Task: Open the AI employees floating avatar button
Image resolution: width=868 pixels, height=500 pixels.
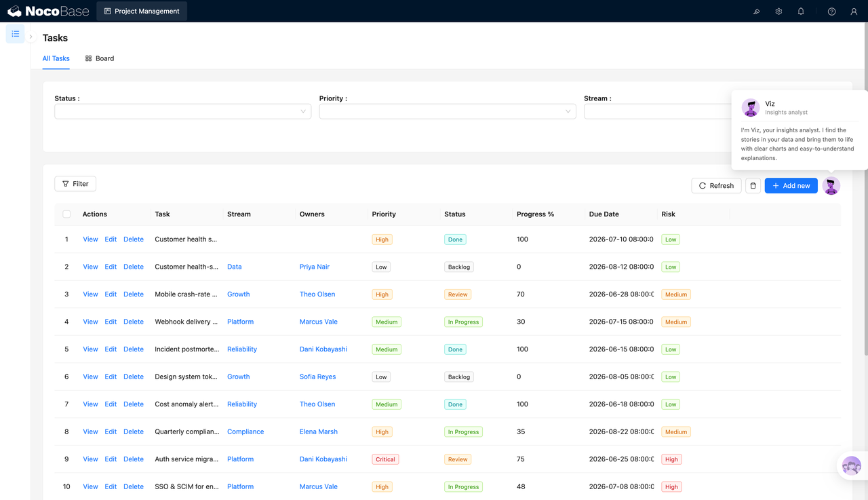Action: pyautogui.click(x=852, y=466)
